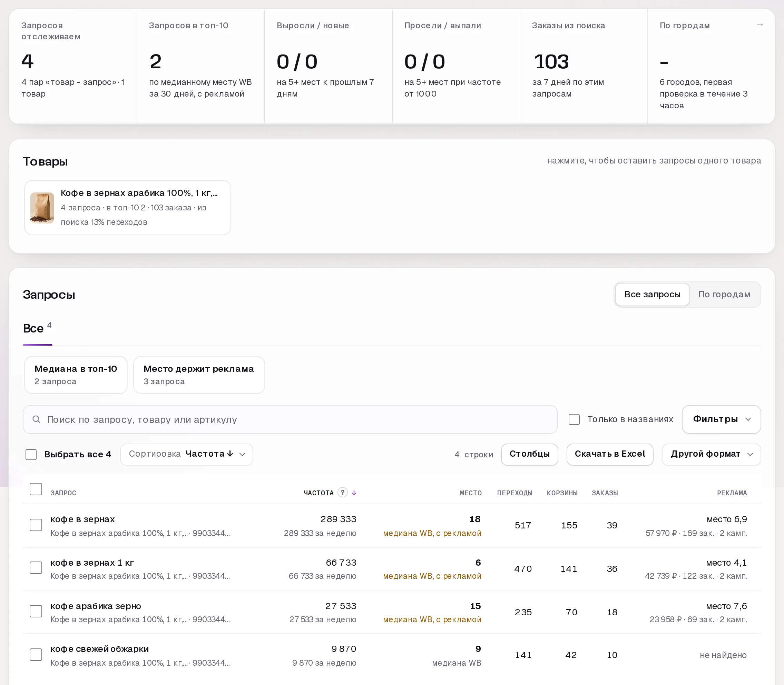Viewport: 784px width, 685px height.
Task: Click the ПЕРЕХОДЫ column header
Action: click(514, 493)
